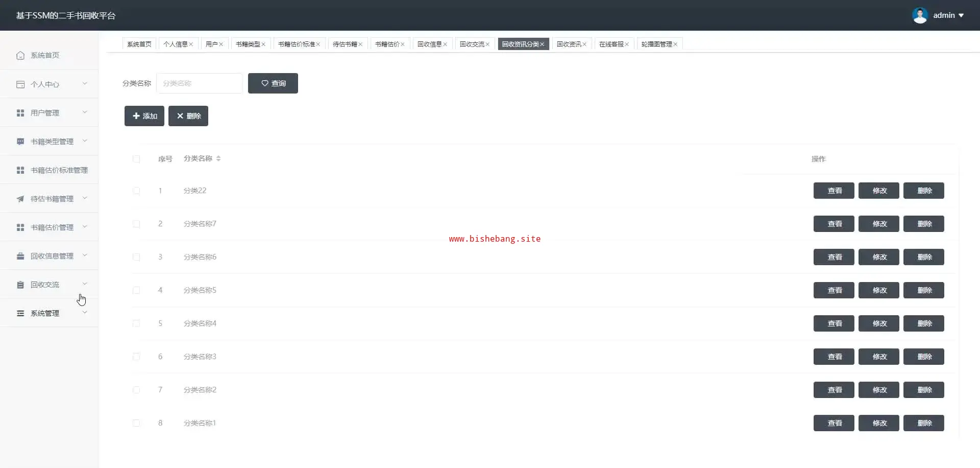Check the row for 分类名称4

pos(136,323)
